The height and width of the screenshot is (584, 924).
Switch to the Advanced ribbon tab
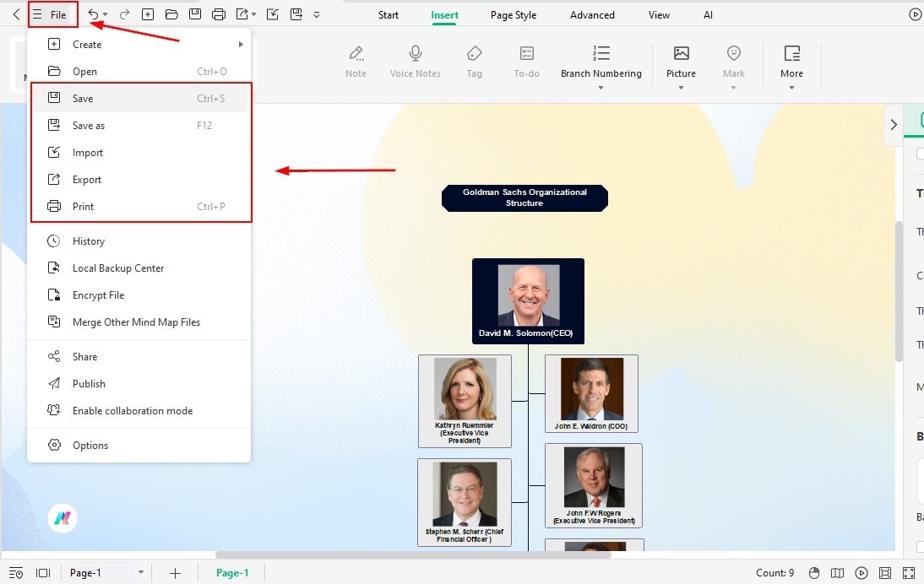click(x=592, y=14)
